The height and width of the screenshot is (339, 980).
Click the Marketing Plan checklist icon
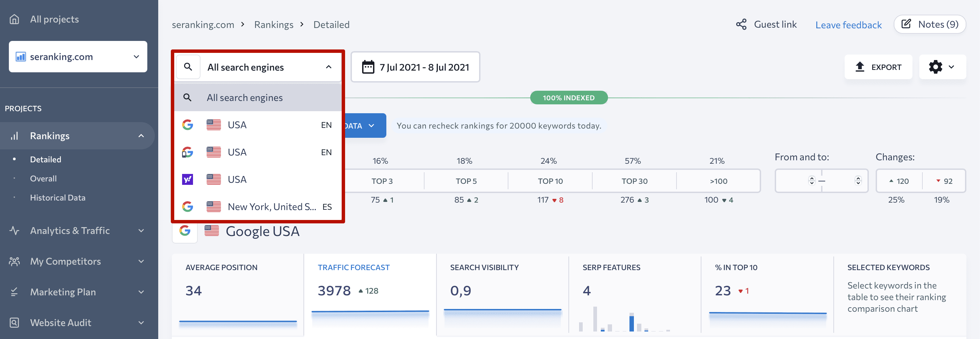point(14,292)
